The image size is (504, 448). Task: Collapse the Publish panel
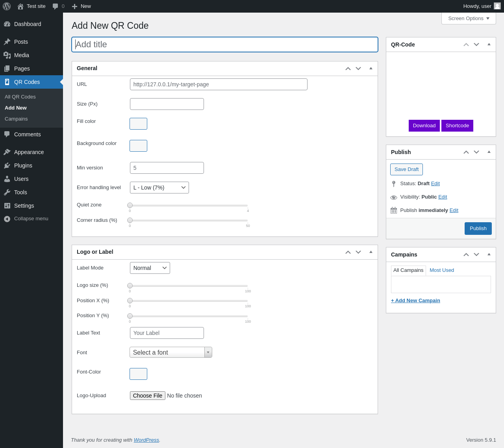coord(489,152)
